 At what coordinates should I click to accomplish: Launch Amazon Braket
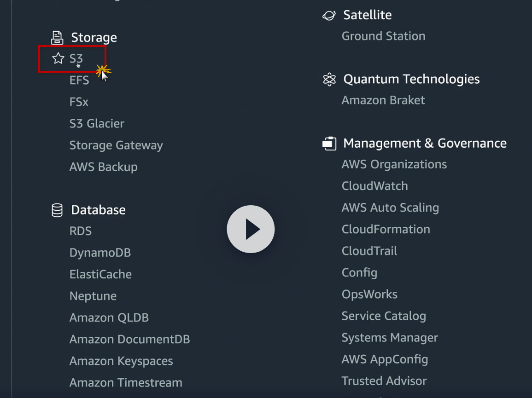(x=383, y=100)
